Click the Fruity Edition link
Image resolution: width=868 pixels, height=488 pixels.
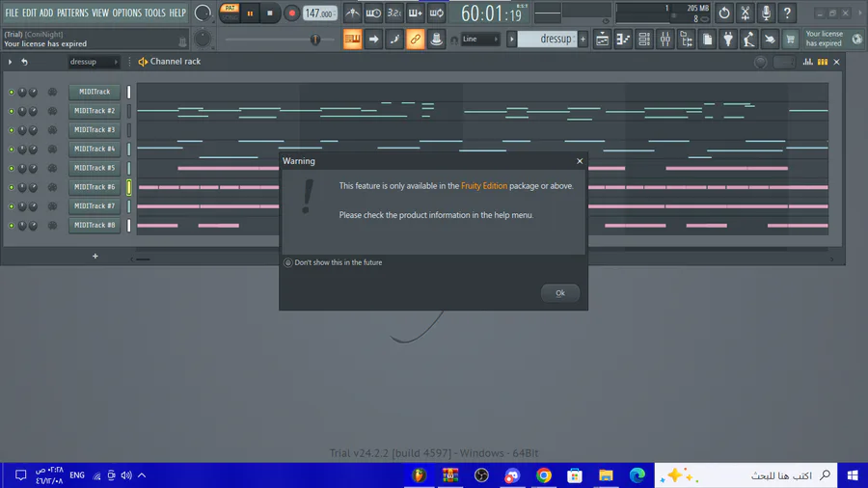coord(484,186)
